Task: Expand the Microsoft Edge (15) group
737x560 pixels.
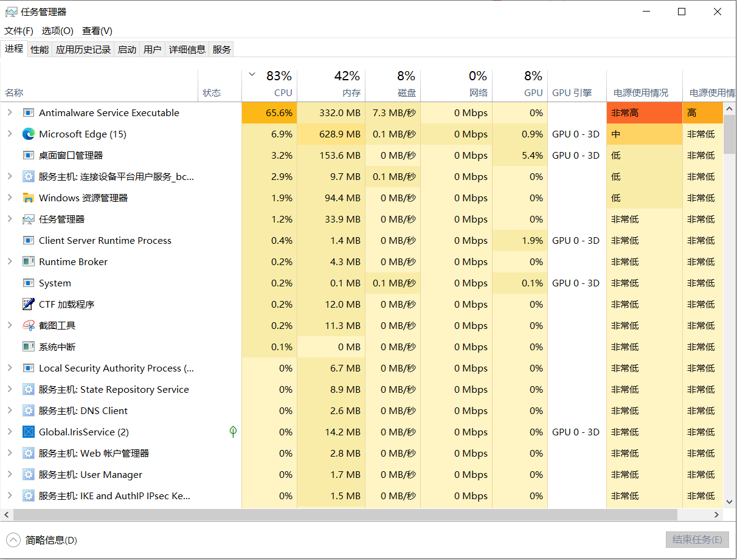Action: coord(9,134)
